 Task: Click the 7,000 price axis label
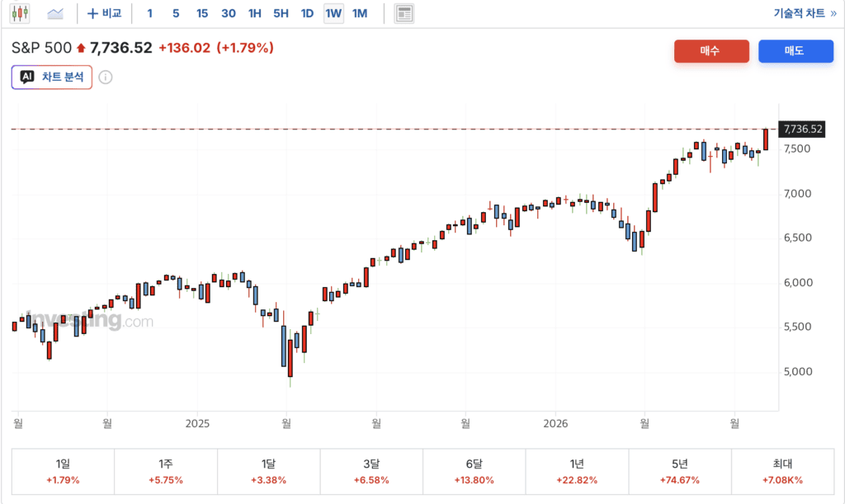tap(797, 194)
